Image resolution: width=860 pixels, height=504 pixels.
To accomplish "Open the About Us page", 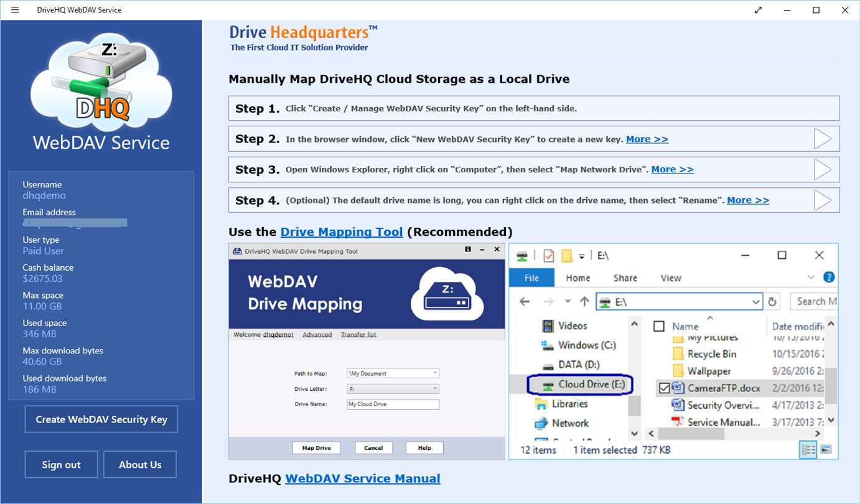I will click(x=140, y=465).
